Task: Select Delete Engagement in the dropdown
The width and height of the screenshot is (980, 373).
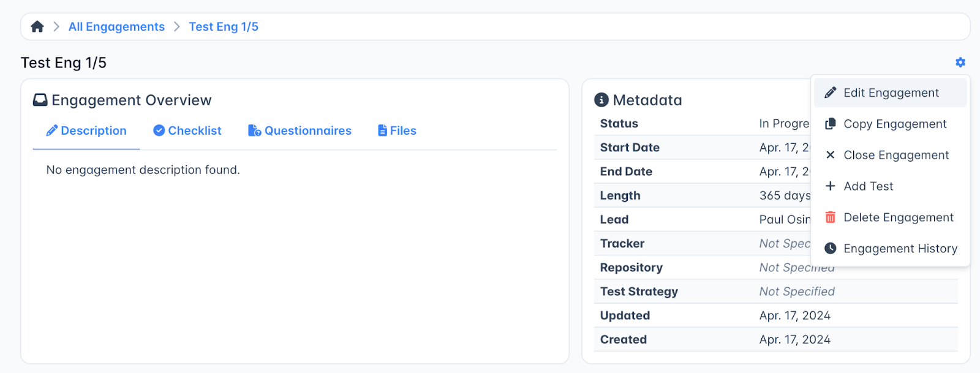Action: (x=898, y=217)
